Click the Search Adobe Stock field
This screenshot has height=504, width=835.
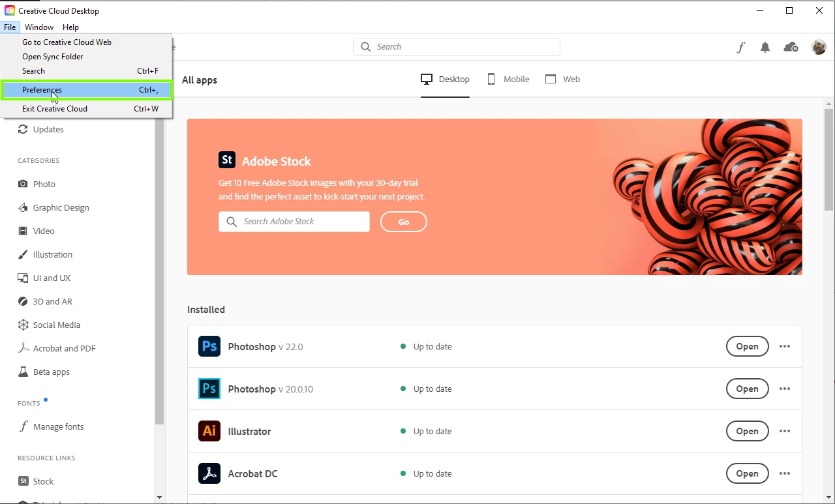point(294,222)
